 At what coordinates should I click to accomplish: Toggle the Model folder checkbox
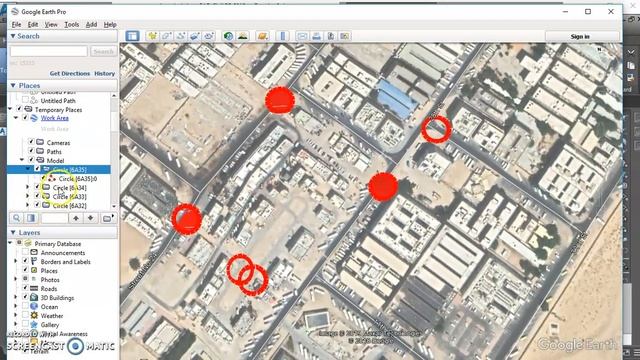(31, 160)
